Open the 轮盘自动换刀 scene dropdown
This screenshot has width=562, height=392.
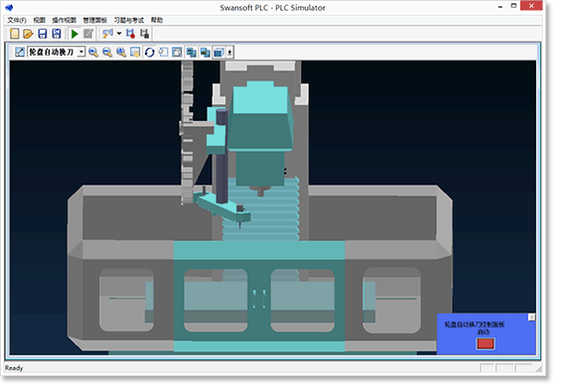click(57, 53)
